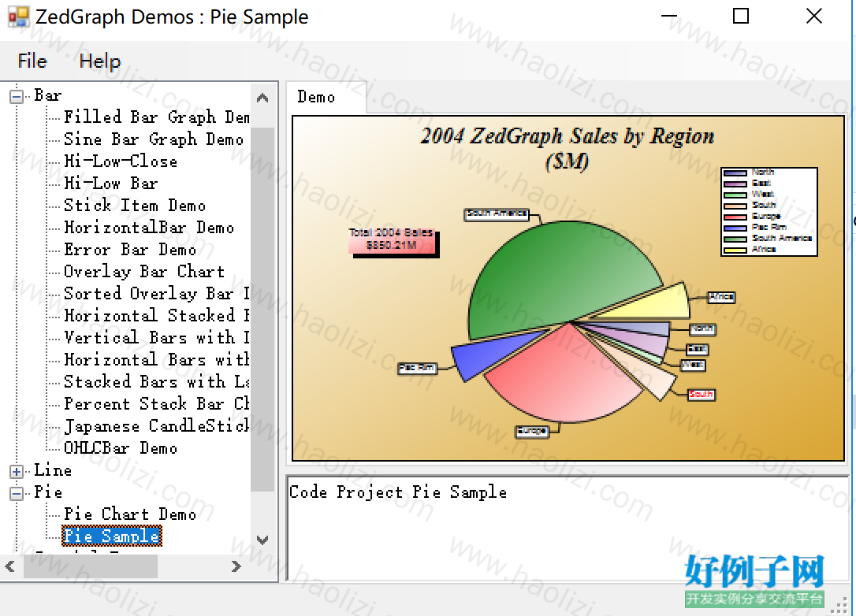
Task: Choose Stick Item Demo
Action: pos(134,205)
